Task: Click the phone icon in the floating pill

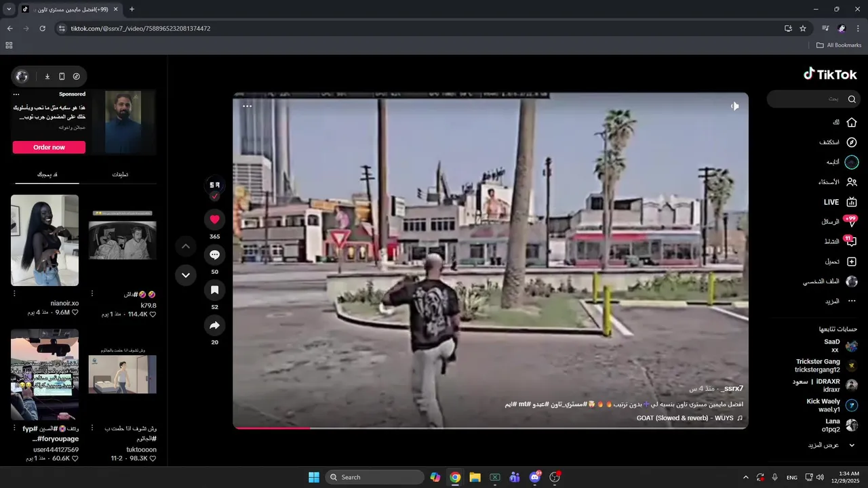Action: (62, 77)
